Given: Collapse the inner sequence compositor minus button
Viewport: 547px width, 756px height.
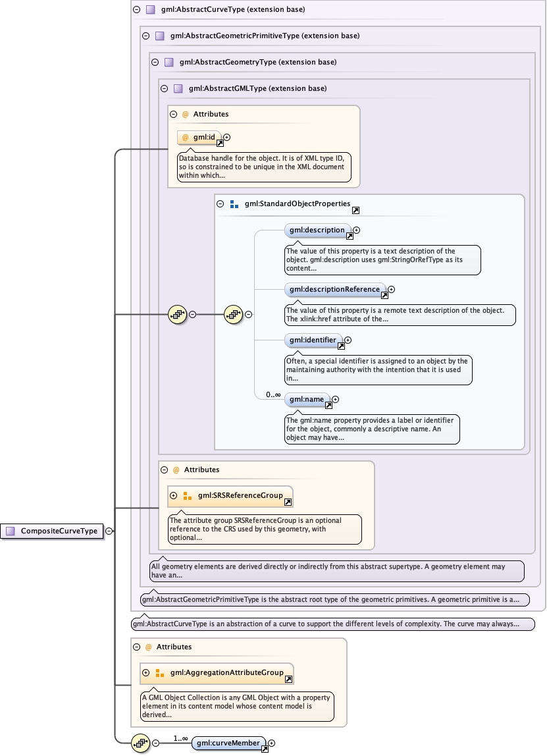Looking at the screenshot, I should 249,315.
